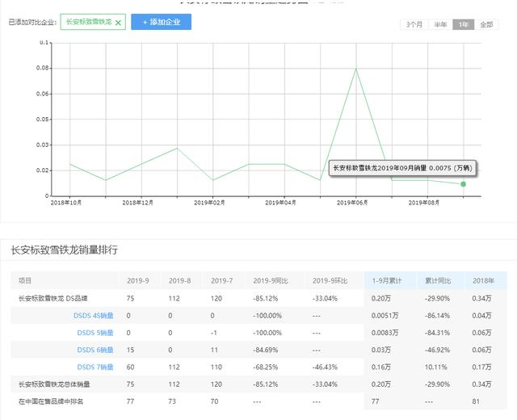Viewport: 517px width, 420px height.
Task: Open the DSDS 4S销量 link
Action: [94, 316]
